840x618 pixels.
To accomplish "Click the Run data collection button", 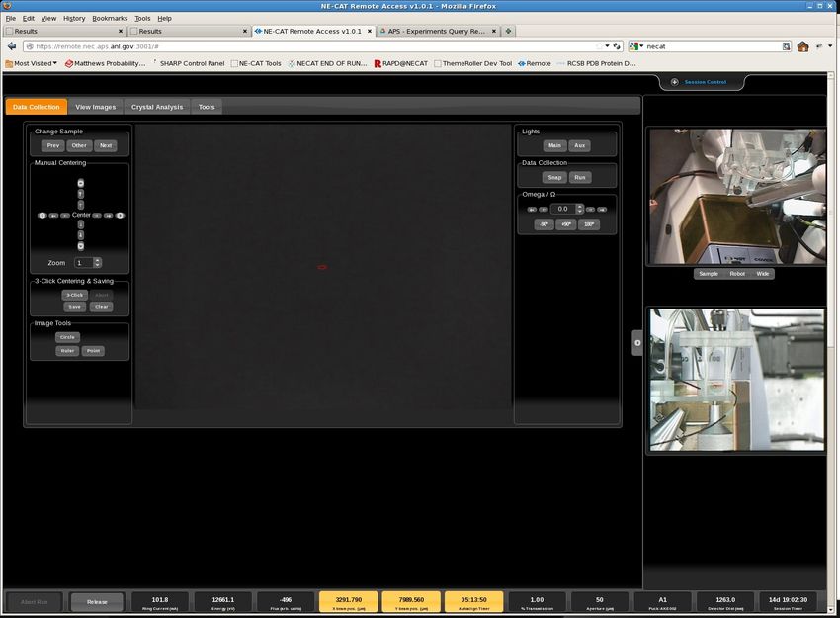I will [x=580, y=177].
